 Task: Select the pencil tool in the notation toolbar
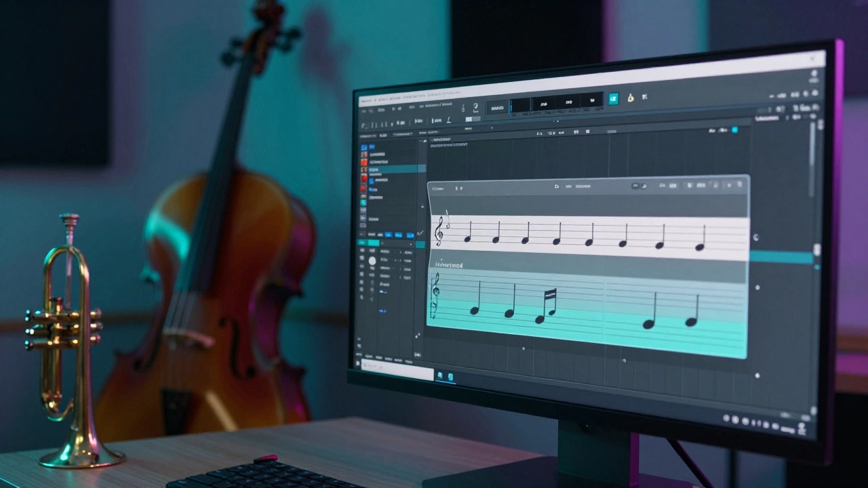click(x=448, y=121)
